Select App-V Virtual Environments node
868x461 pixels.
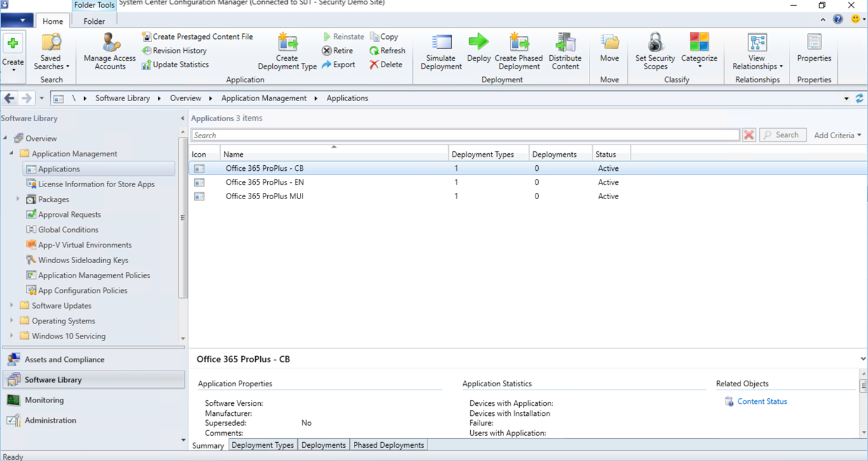point(85,245)
